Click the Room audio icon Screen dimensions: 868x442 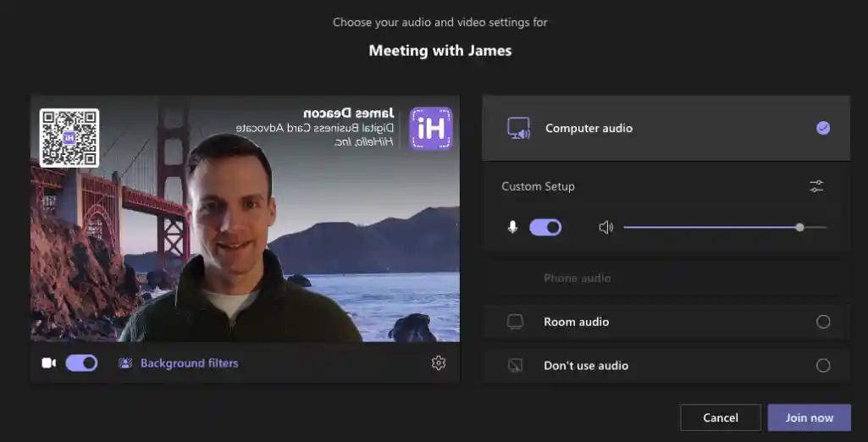[x=515, y=322]
